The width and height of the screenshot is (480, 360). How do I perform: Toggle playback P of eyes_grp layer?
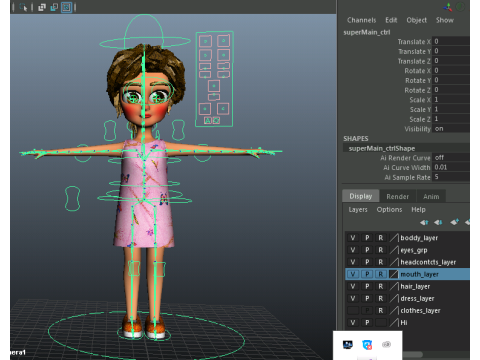click(367, 250)
